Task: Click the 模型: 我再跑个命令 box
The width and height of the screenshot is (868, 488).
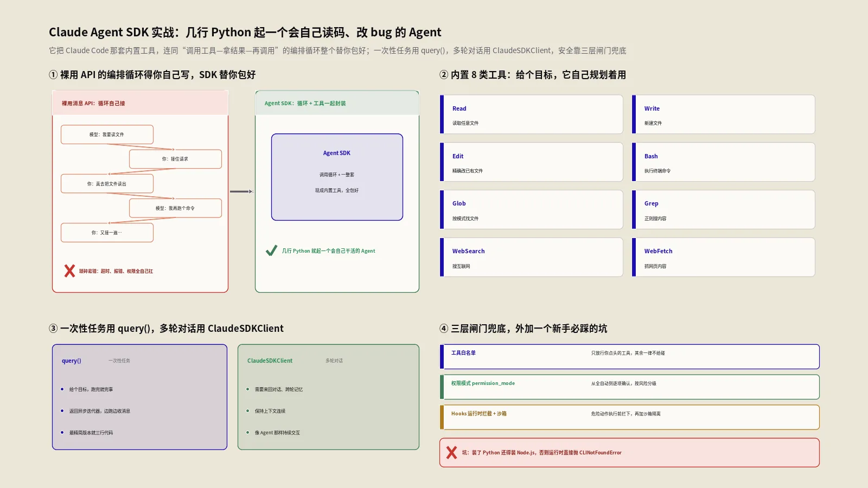Action: coord(175,208)
